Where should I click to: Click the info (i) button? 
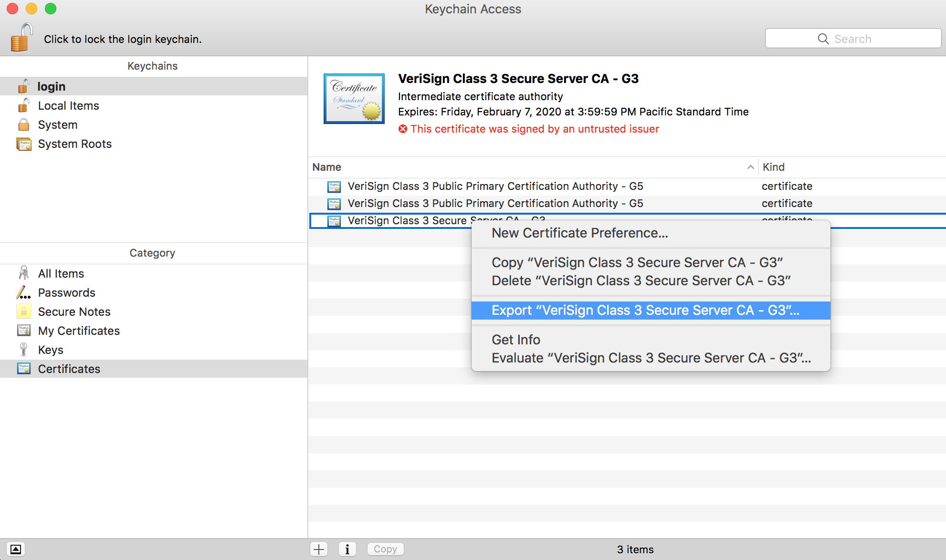[x=347, y=549]
